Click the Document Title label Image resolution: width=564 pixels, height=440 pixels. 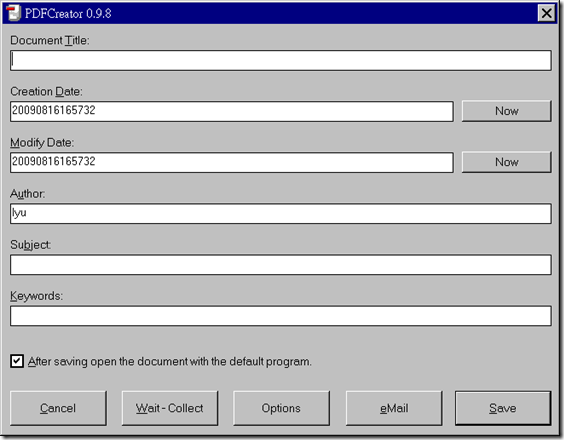[x=50, y=40]
